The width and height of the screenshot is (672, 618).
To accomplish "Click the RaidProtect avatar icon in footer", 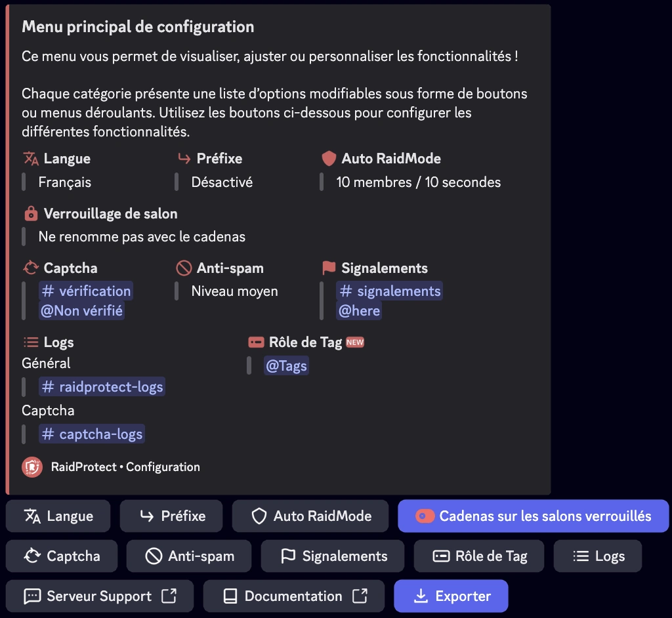I will point(32,467).
